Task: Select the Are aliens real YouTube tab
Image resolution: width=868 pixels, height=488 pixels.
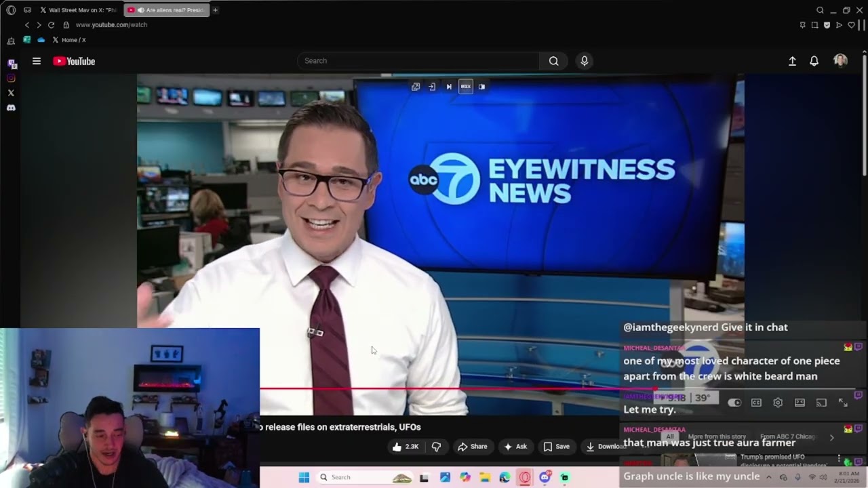Action: (167, 10)
